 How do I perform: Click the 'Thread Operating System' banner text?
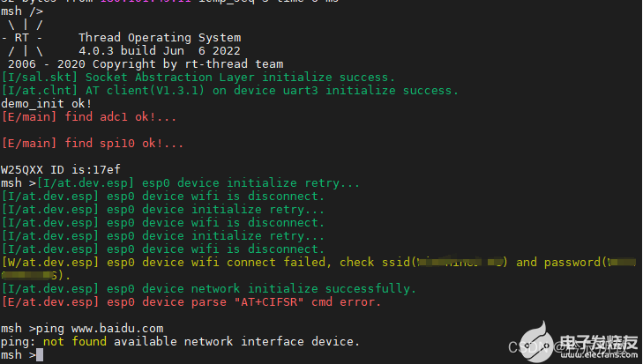coord(160,38)
